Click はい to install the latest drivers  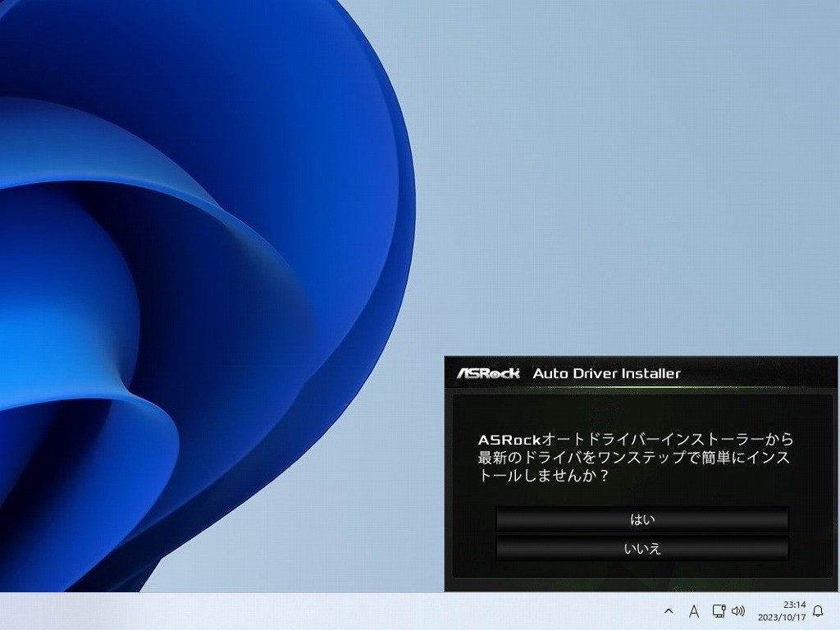642,519
